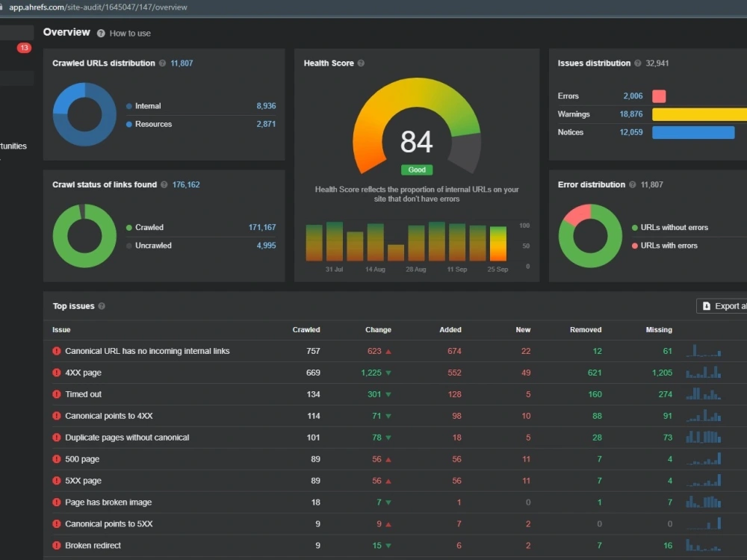Open the 11,807 crawled URLs count link
The image size is (747, 560).
point(182,63)
